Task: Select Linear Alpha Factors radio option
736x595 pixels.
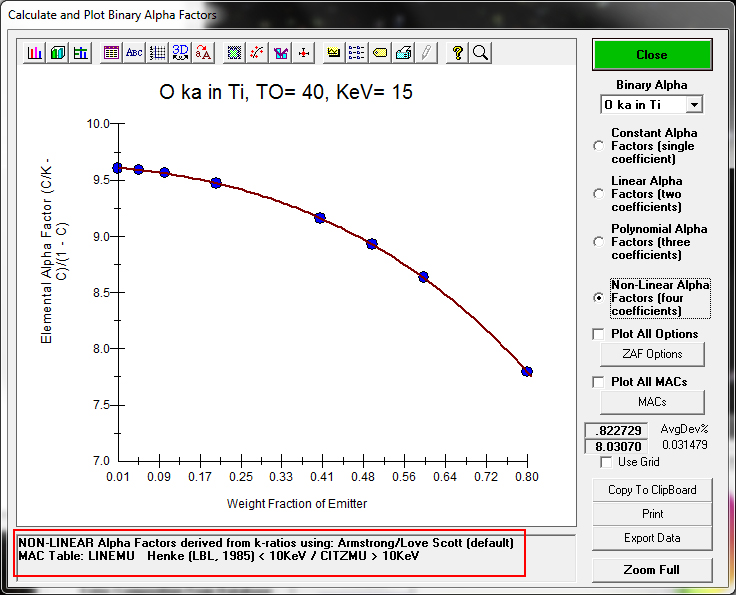Action: pos(599,194)
